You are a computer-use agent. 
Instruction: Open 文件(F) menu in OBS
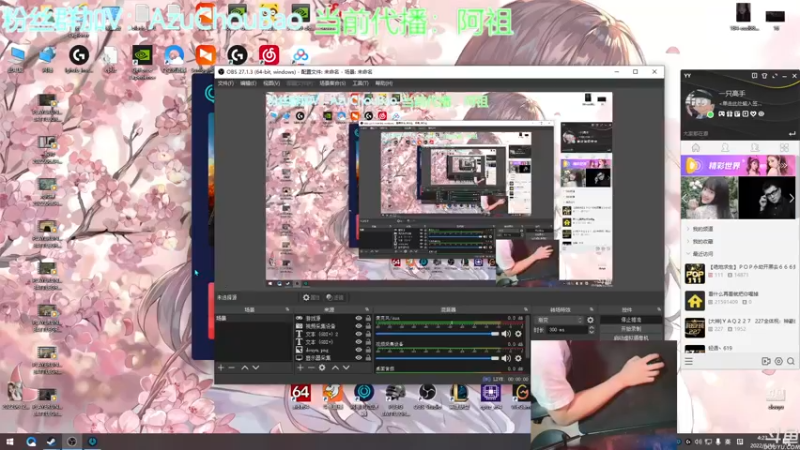(226, 83)
